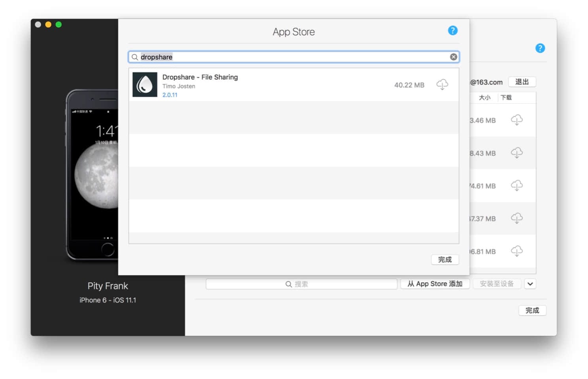Click the 40.22 MB size value
This screenshot has width=588, height=379.
point(409,85)
